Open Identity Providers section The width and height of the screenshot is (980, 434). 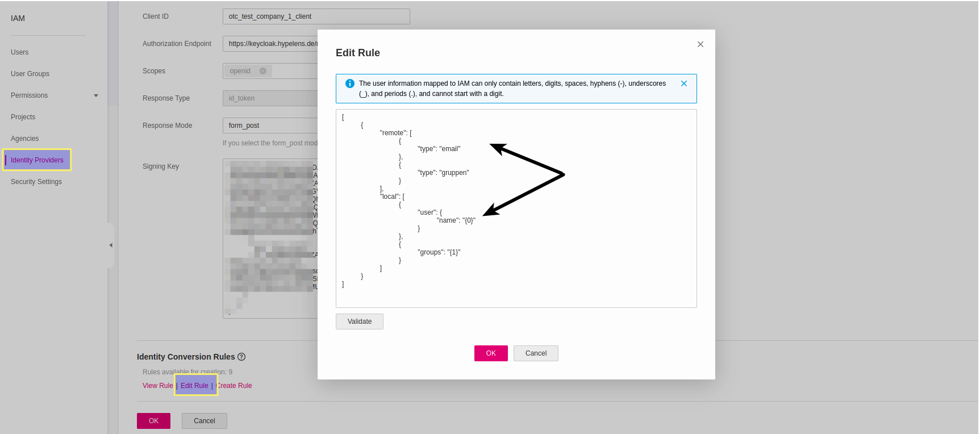point(37,160)
